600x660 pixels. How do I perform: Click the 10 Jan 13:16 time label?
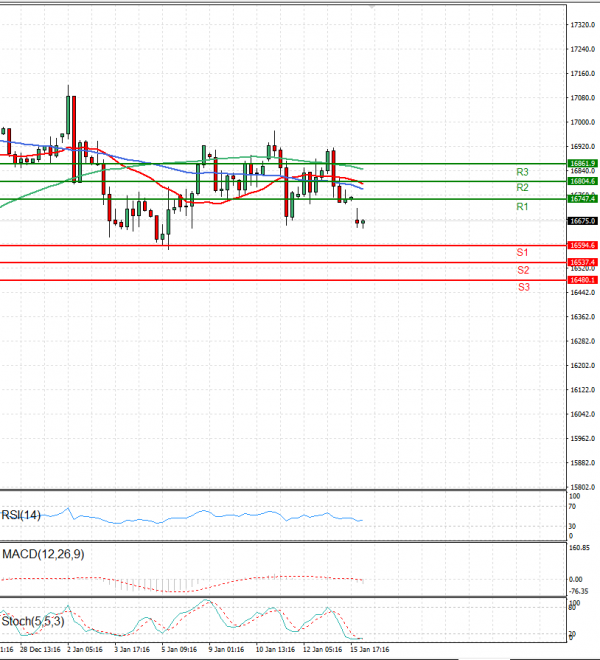275,649
